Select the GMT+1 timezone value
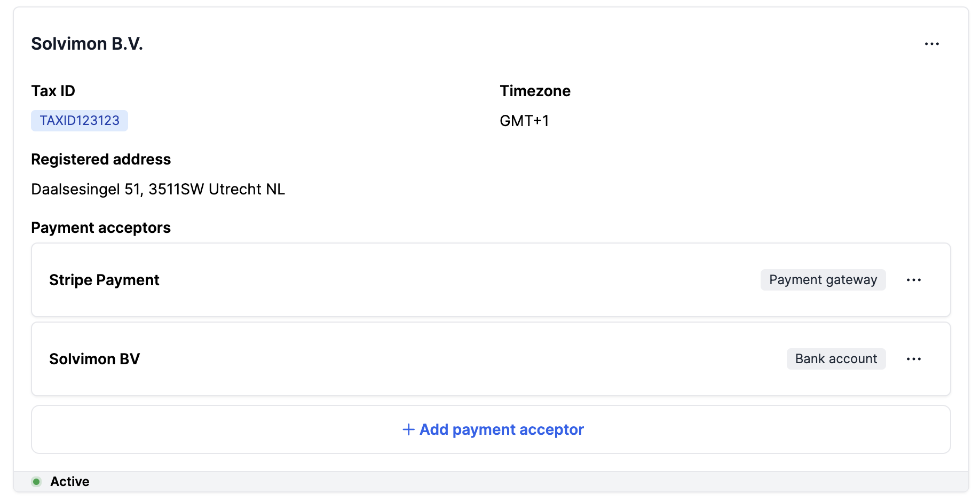Screen dimensions: 980x501 524,121
